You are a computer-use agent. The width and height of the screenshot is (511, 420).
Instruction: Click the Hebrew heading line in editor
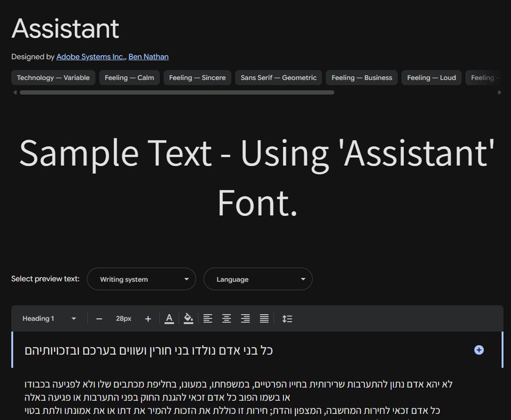point(149,350)
